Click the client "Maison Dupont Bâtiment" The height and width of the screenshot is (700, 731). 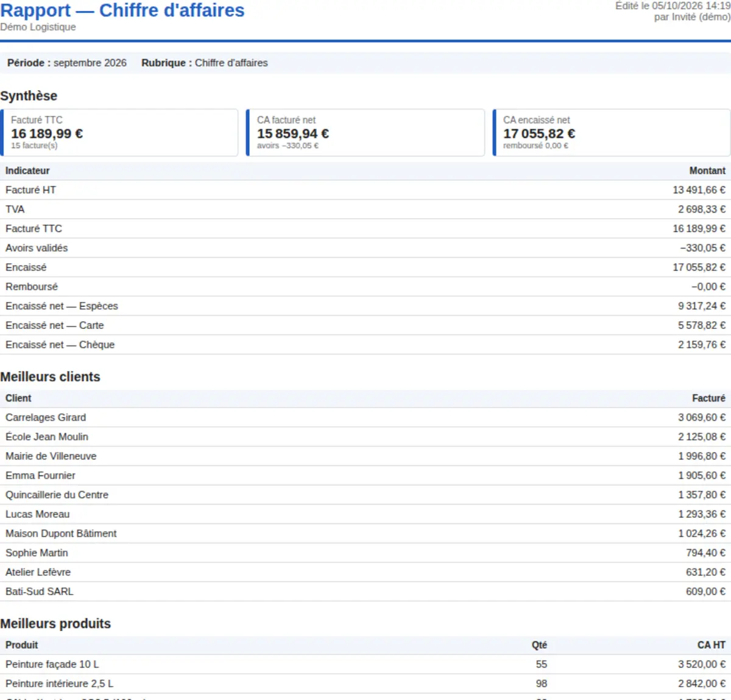[x=61, y=534]
